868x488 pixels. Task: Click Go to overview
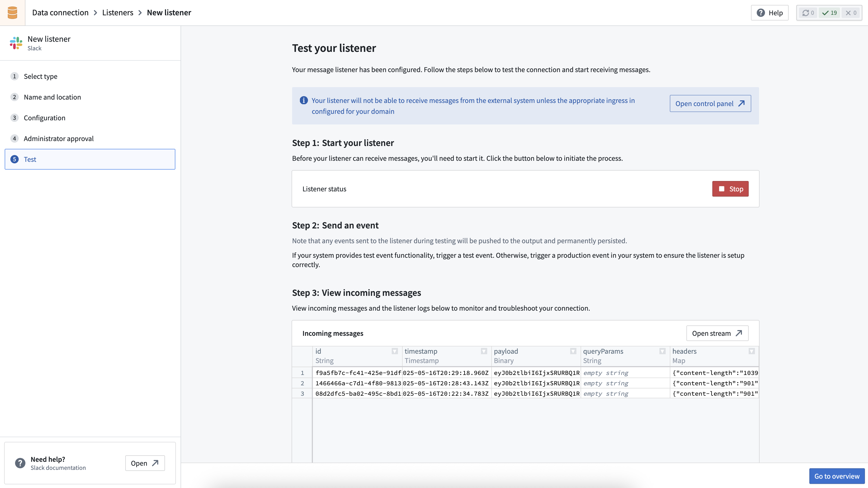pos(837,476)
